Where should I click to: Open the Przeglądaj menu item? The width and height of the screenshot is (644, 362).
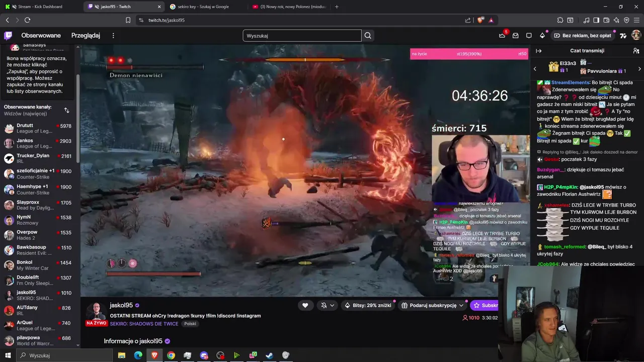pyautogui.click(x=86, y=35)
